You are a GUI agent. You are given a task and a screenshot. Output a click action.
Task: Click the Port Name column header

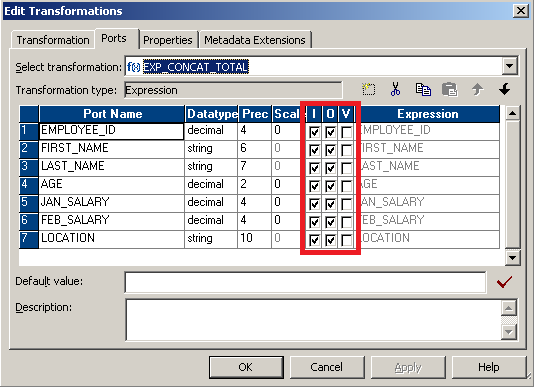[112, 114]
